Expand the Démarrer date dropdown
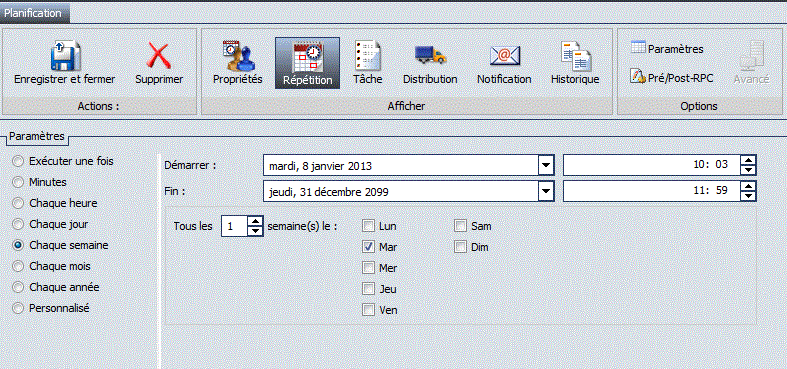787x369 pixels. (546, 165)
